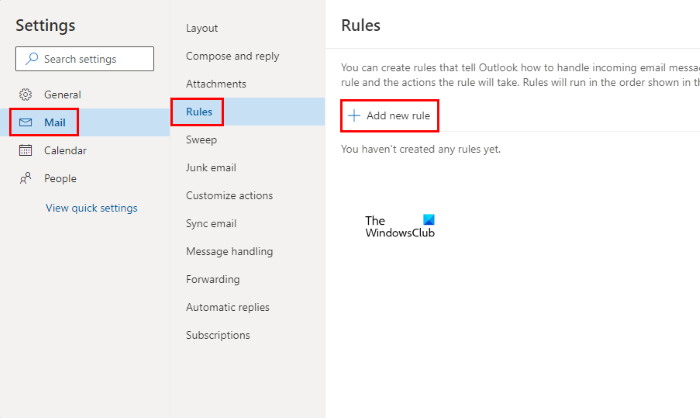Go to Compose and reply settings
This screenshot has width=700, height=418.
(232, 56)
